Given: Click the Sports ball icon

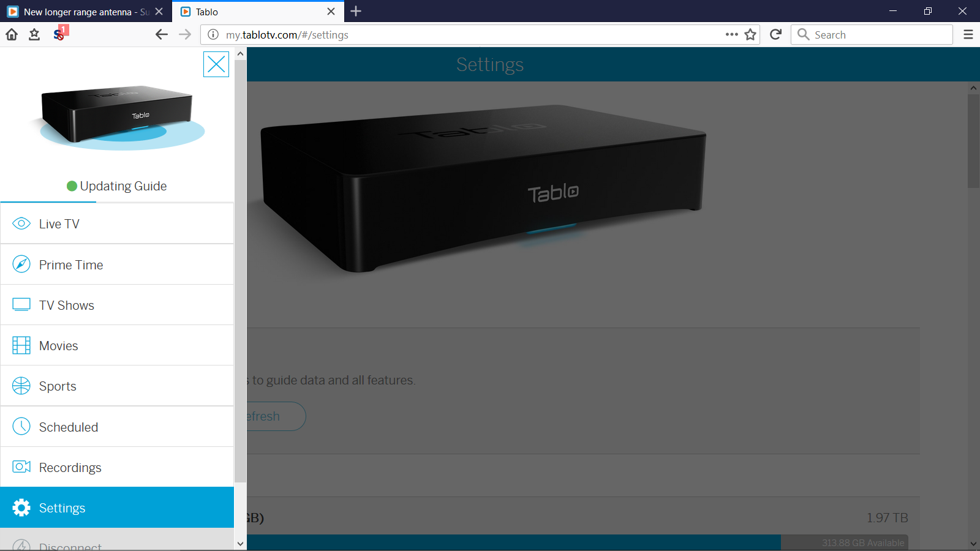Looking at the screenshot, I should click(21, 386).
